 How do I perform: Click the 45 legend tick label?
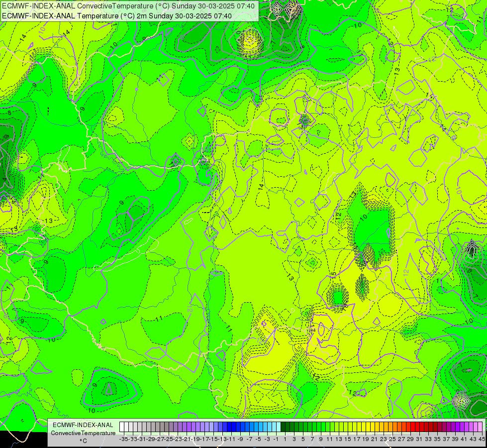point(482,439)
